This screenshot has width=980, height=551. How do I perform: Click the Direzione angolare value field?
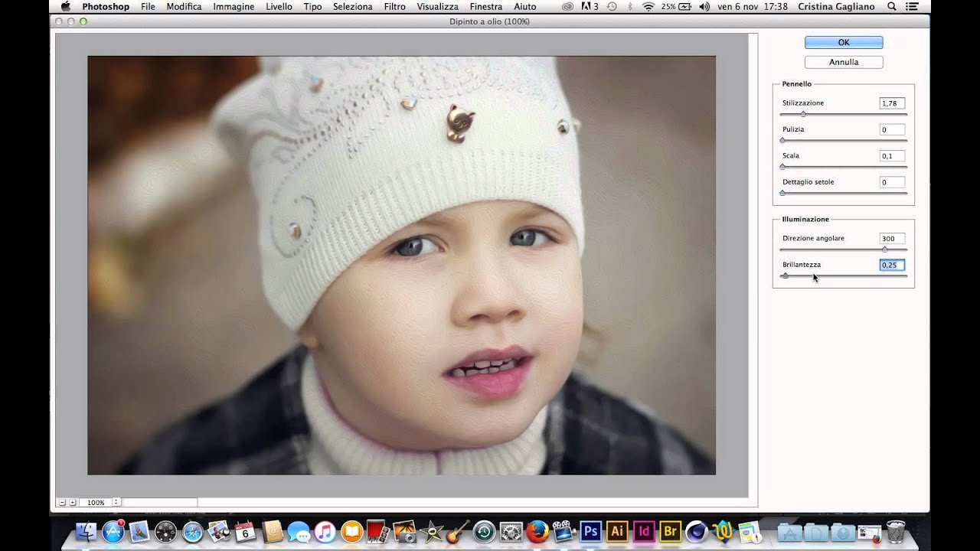tap(892, 239)
